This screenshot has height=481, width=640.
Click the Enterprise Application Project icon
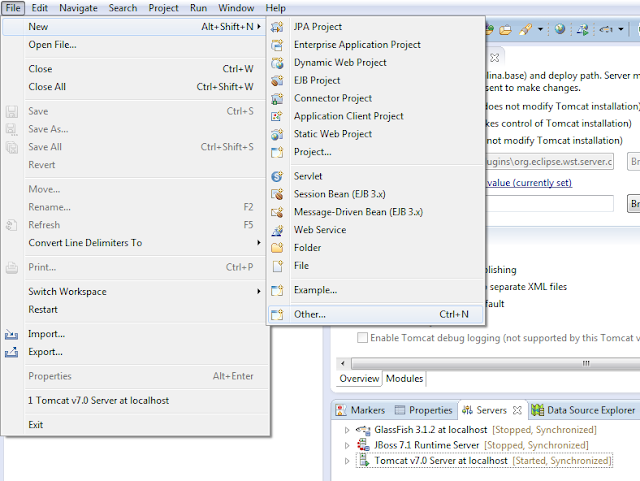point(277,45)
